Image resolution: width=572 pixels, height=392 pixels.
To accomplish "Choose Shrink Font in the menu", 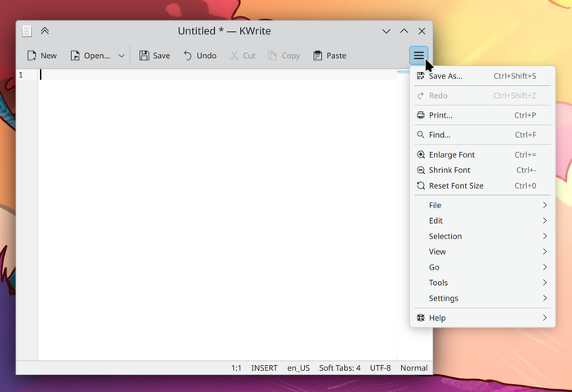I will (x=449, y=170).
